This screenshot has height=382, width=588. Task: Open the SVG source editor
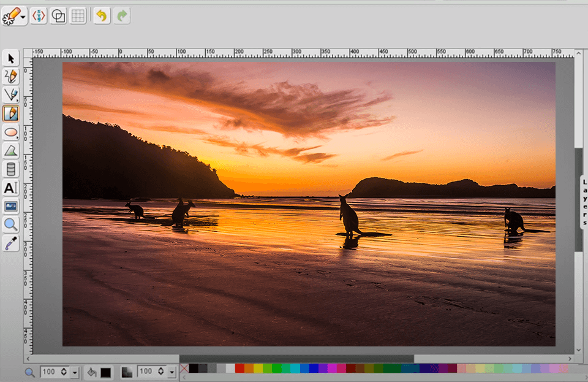39,17
